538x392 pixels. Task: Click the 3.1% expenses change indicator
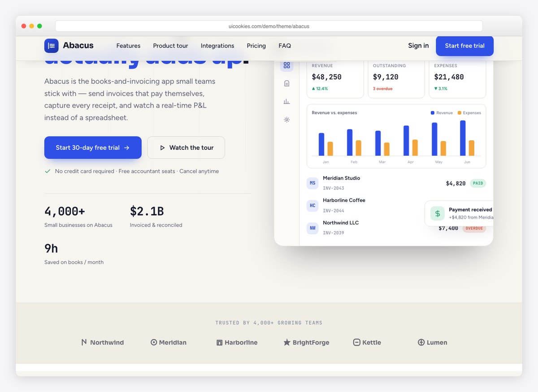click(441, 89)
